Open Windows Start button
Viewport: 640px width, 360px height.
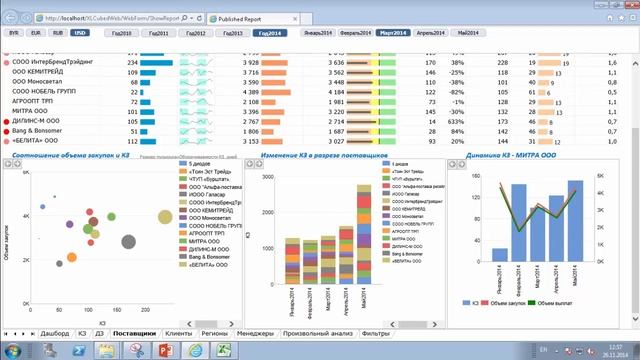click(x=13, y=351)
